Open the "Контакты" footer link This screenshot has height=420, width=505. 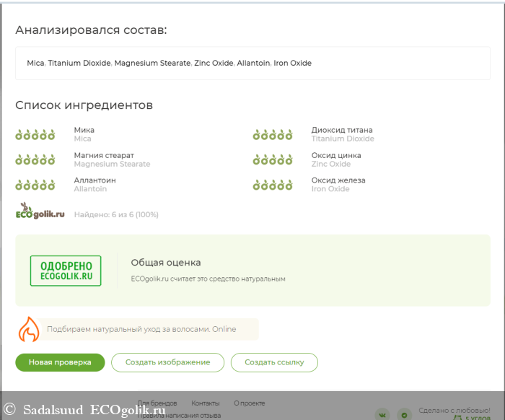[206, 403]
